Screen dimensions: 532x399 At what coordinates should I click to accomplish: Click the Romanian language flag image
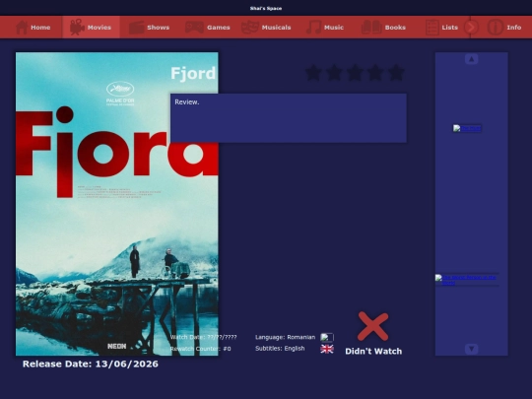tap(327, 337)
